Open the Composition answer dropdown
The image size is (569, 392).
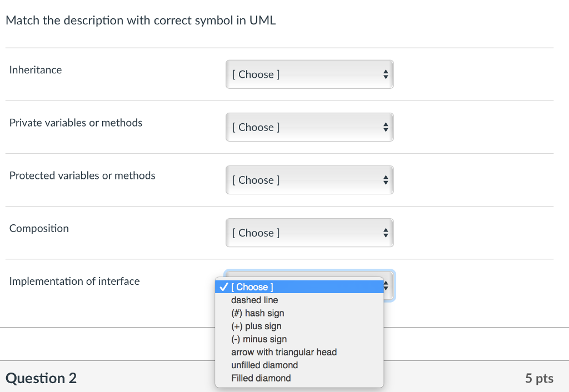(309, 233)
